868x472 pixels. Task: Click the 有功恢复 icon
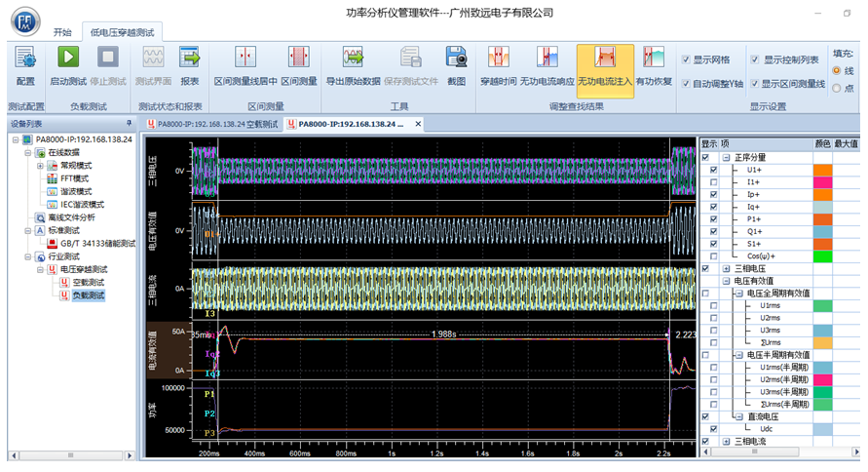(x=654, y=64)
